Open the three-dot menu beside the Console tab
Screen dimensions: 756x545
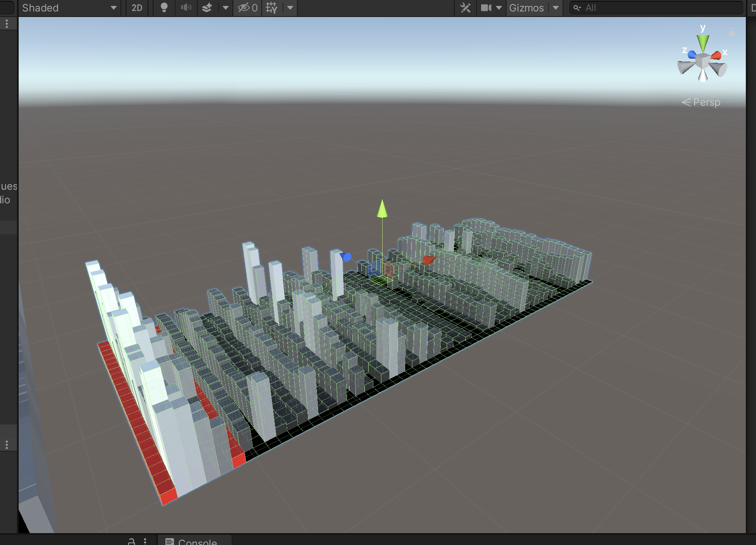145,541
